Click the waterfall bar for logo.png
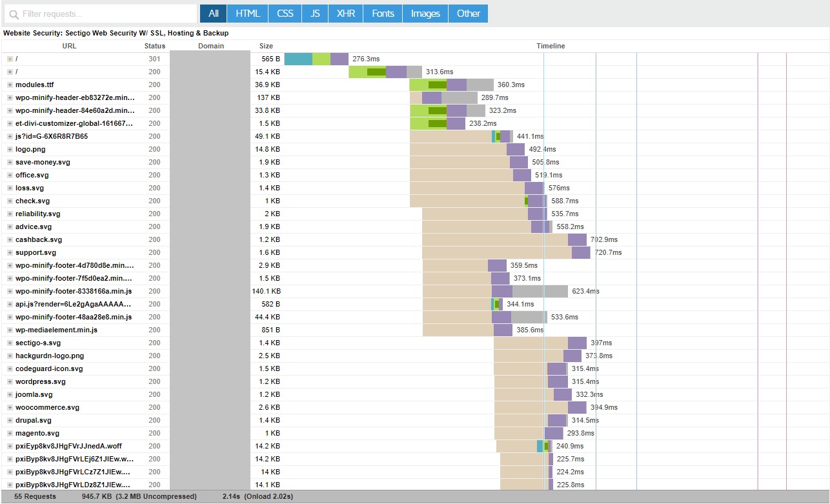 click(x=467, y=149)
